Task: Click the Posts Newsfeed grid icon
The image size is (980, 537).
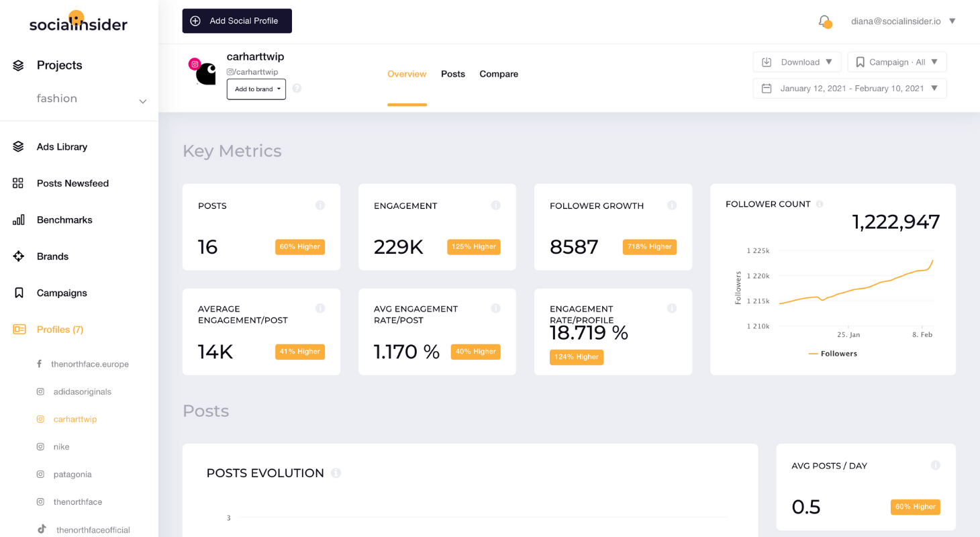Action: (18, 183)
